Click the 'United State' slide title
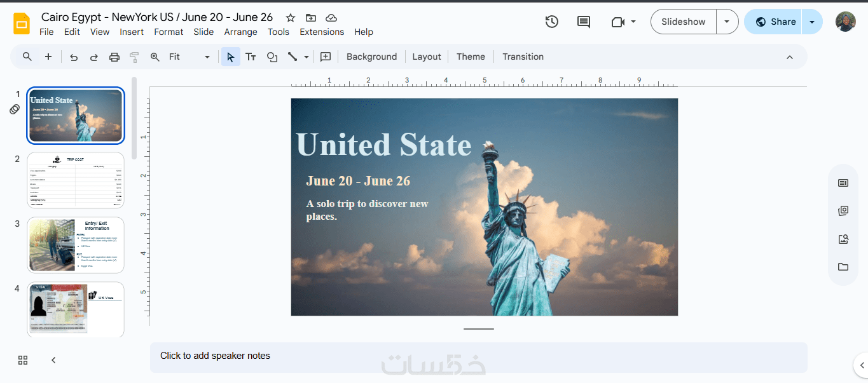 pos(383,144)
